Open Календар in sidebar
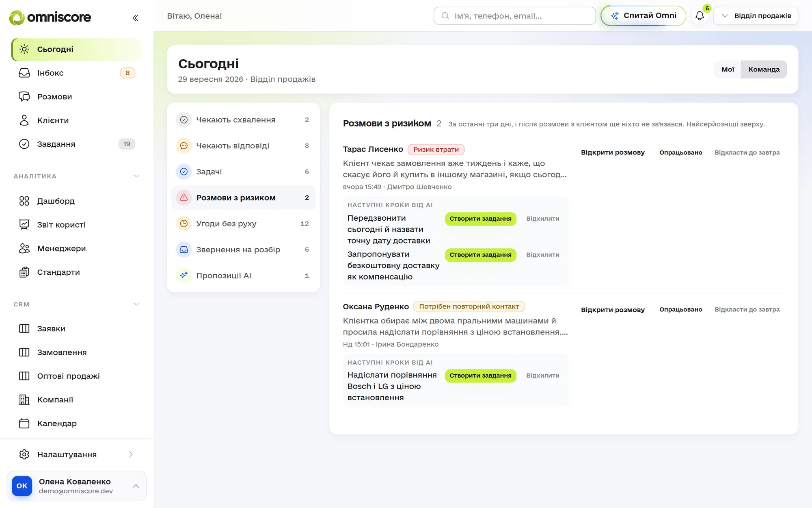The height and width of the screenshot is (508, 812). 77,423
